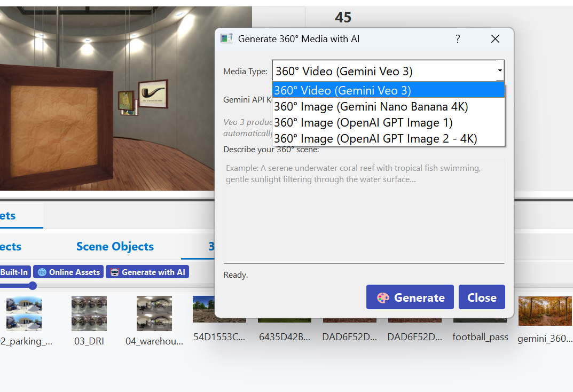The image size is (573, 392).
Task: Click the football_pass asset label
Action: 480,337
